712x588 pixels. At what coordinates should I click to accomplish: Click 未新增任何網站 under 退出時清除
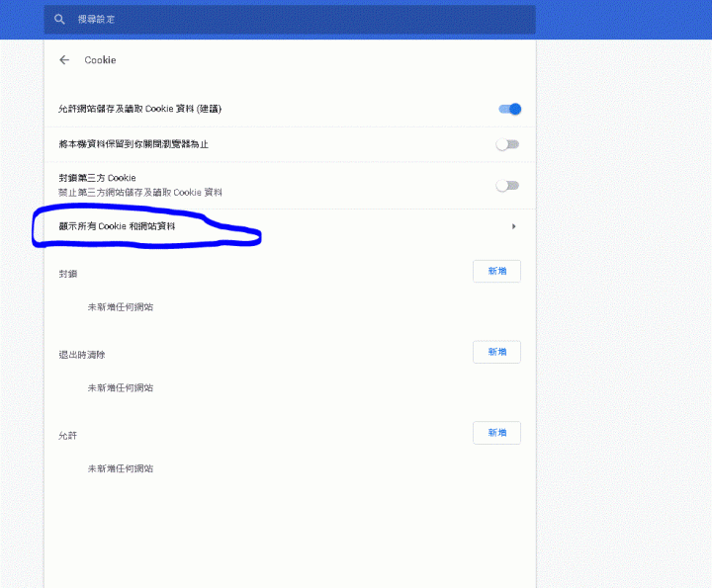[x=121, y=388]
